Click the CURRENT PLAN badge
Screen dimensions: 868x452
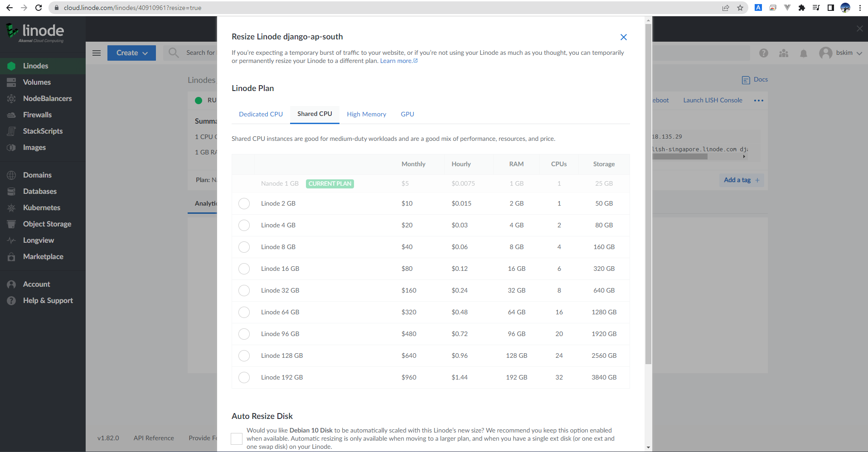tap(330, 184)
